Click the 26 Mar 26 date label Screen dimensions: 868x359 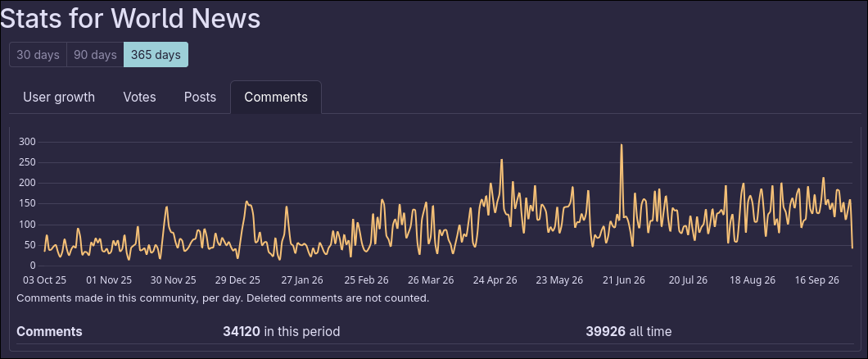click(431, 280)
